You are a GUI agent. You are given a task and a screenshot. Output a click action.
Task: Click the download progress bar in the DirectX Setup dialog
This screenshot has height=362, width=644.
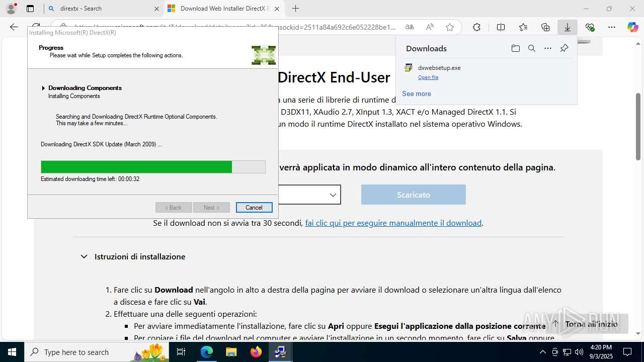coord(153,167)
